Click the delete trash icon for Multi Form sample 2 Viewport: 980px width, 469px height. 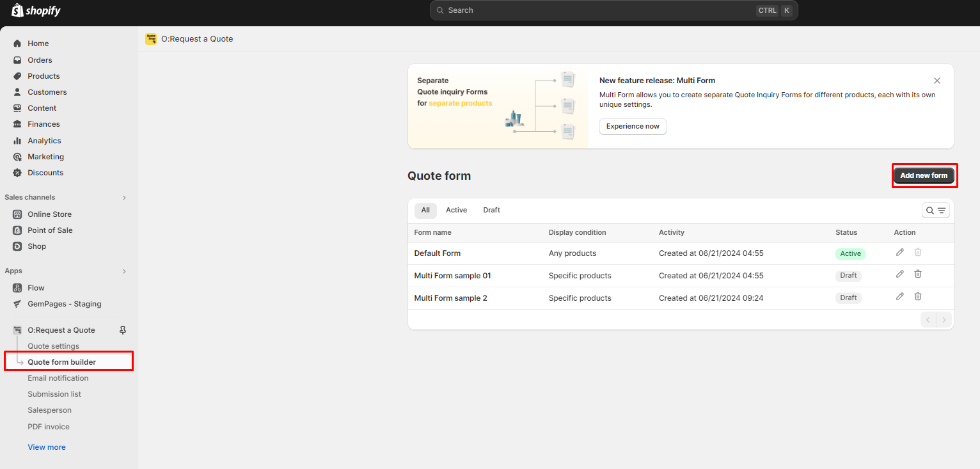click(x=918, y=296)
